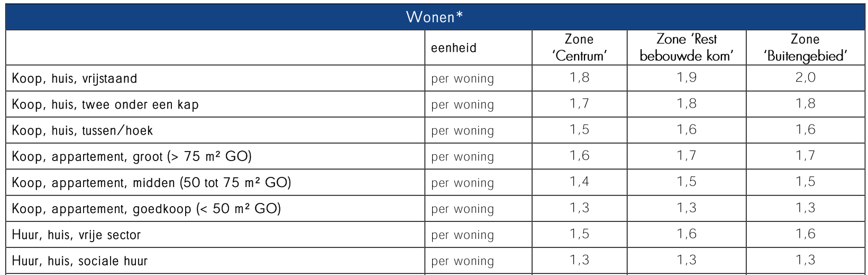Select 'Koop, appartement, midden' row label
Viewport: 868px width, 275px height.
(x=151, y=183)
